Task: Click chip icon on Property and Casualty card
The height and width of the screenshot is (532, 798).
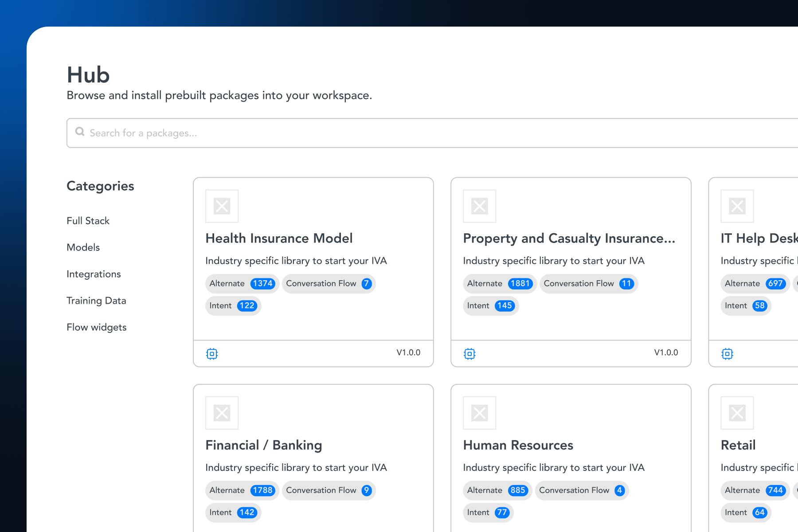Action: 469,354
